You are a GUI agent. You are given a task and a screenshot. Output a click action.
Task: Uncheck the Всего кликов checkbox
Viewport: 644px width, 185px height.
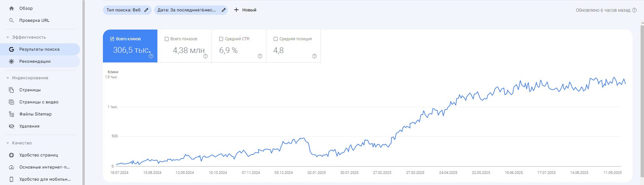click(x=112, y=39)
